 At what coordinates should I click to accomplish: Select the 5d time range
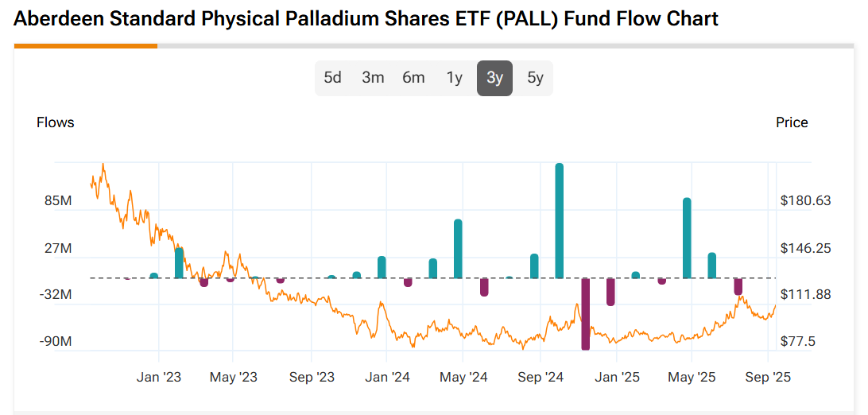click(x=332, y=78)
